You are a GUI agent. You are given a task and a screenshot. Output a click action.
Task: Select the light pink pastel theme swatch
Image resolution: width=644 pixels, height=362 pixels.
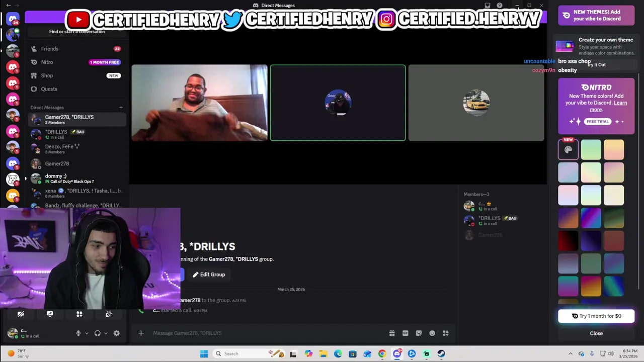pos(568,195)
